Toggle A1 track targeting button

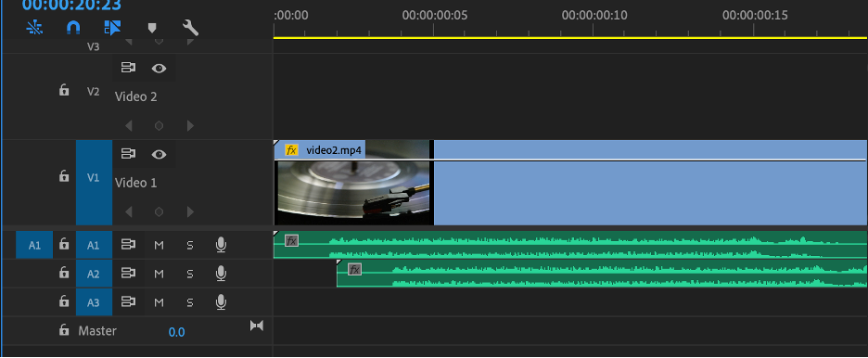94,245
